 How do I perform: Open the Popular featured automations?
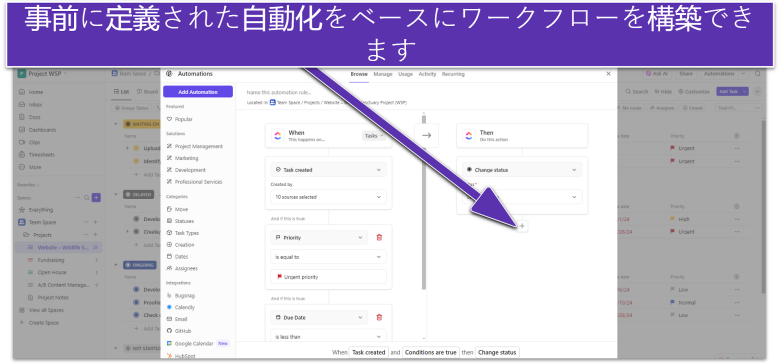click(x=180, y=119)
